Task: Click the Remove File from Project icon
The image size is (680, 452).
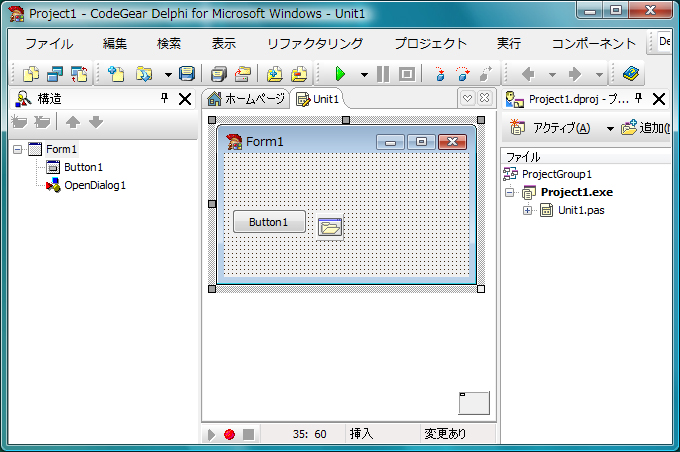Action: tap(299, 74)
